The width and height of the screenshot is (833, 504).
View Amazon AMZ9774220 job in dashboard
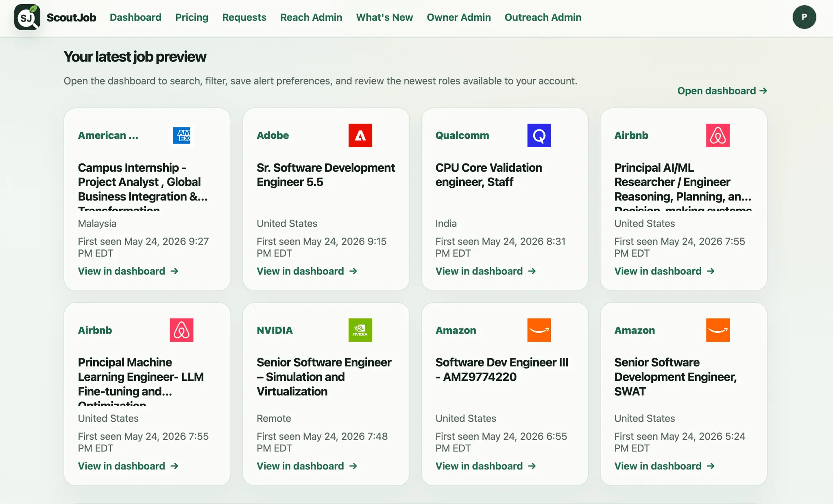[x=486, y=466]
